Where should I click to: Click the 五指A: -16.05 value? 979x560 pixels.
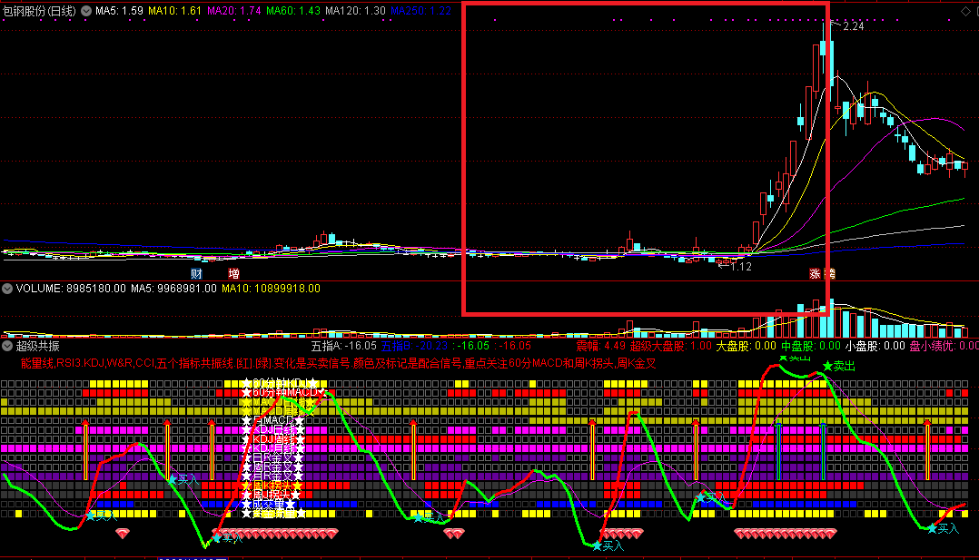[343, 346]
